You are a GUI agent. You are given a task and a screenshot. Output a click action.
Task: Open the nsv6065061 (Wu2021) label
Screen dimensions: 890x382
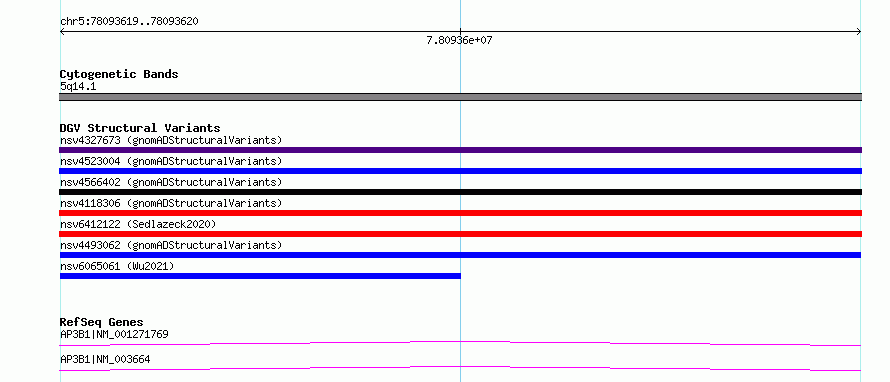coord(117,266)
